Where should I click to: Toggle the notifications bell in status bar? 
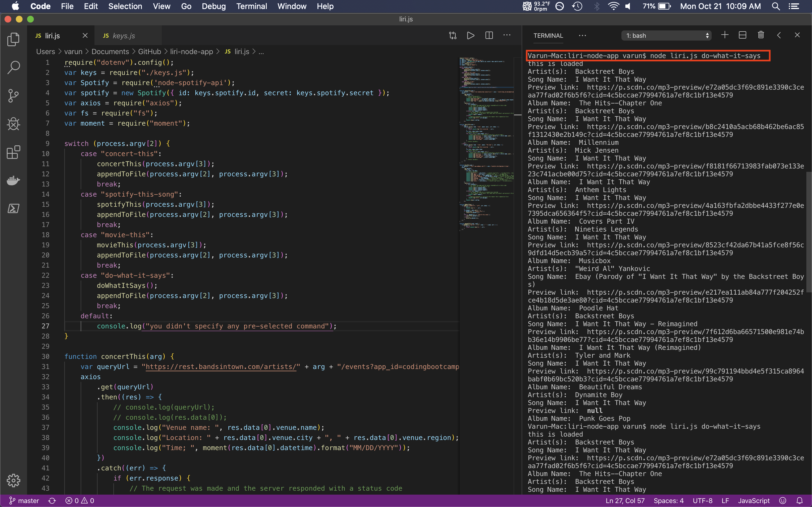pos(800,501)
